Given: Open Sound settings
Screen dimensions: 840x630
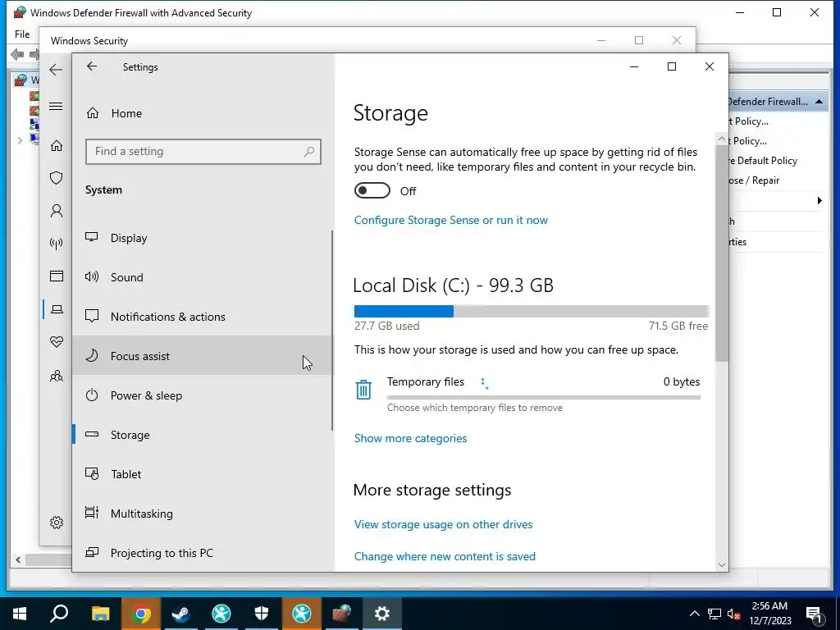Looking at the screenshot, I should tap(203, 277).
